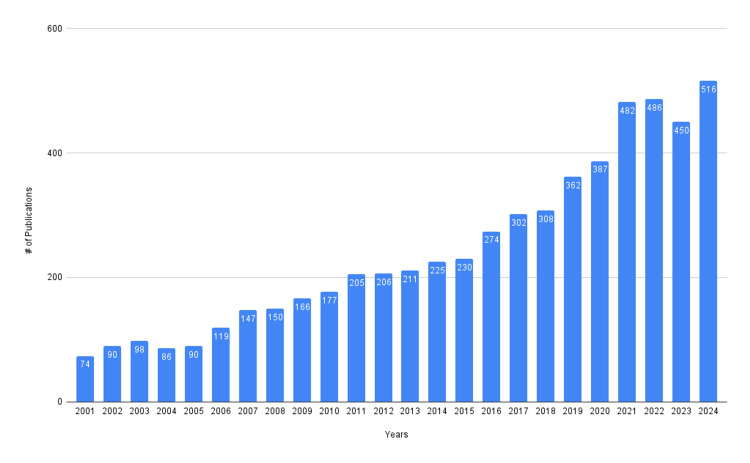Click the 2023 bar showing 450
Screen dimensions: 750x463
coord(681,262)
